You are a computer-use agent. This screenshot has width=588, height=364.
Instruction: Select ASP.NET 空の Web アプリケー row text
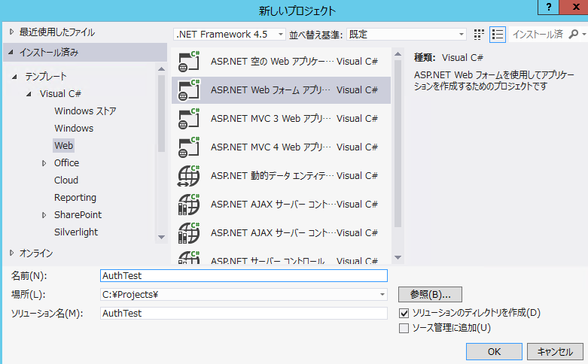coord(272,62)
